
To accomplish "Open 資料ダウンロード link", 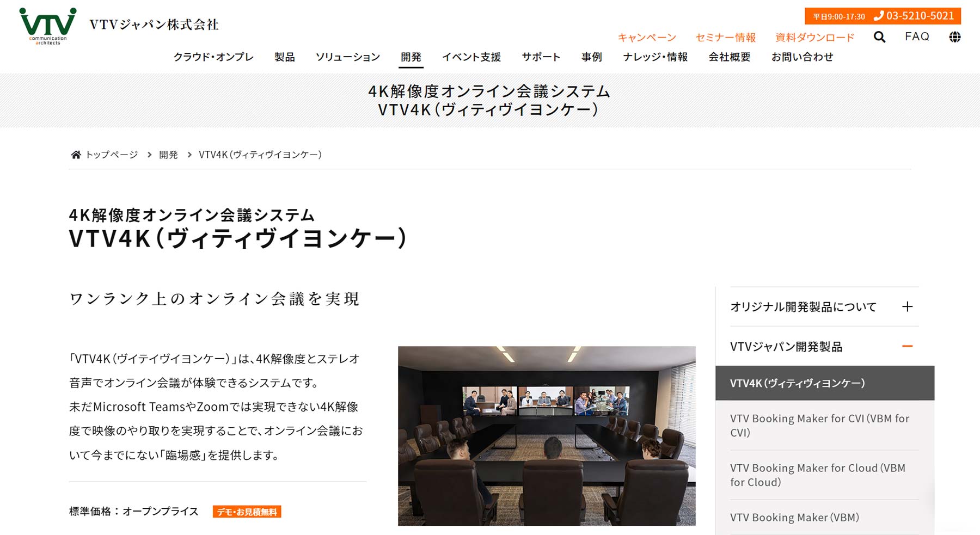I will pyautogui.click(x=814, y=38).
